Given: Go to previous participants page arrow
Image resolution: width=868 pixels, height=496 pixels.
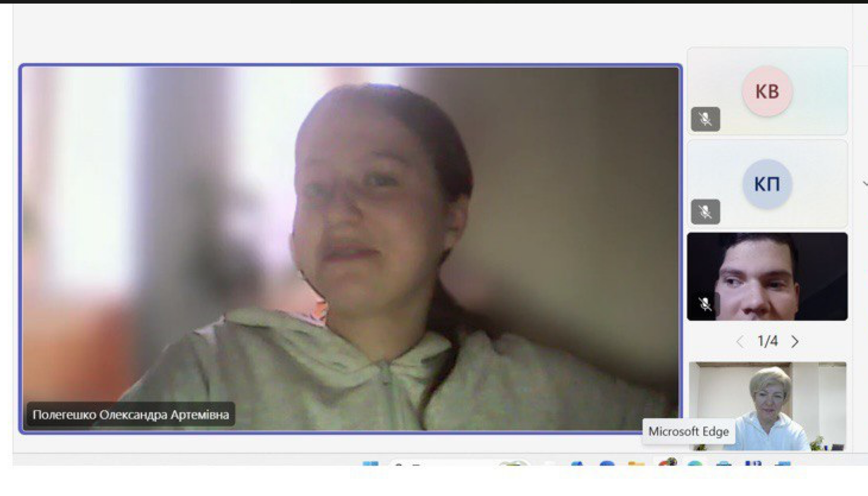Looking at the screenshot, I should pos(740,342).
